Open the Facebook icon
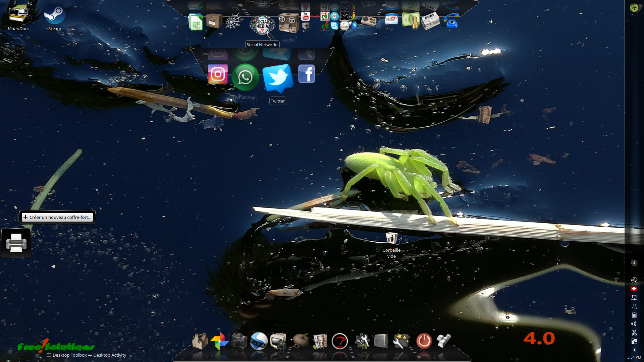 tap(307, 74)
